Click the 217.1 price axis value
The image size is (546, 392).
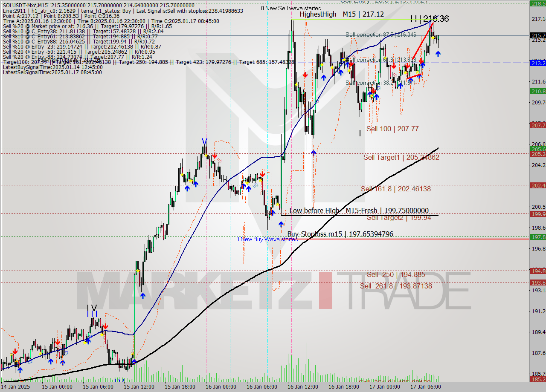538,19
